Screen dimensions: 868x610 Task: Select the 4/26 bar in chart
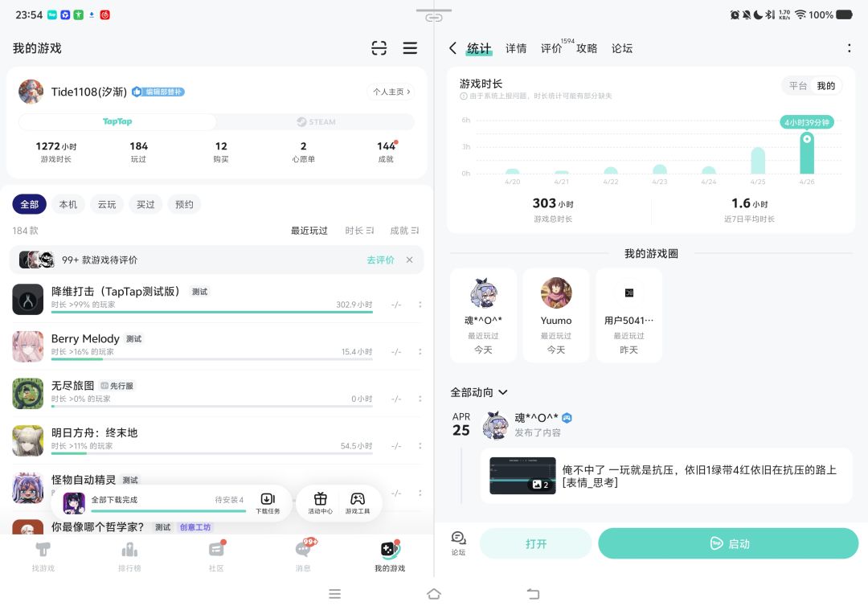807,153
